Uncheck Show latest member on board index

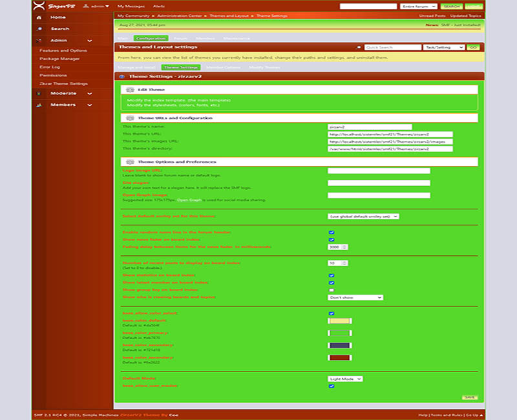(x=332, y=283)
